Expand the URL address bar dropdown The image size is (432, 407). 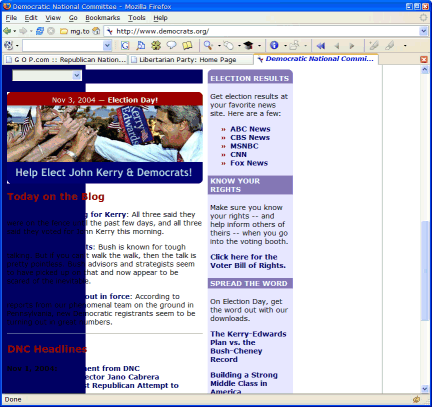click(x=423, y=31)
